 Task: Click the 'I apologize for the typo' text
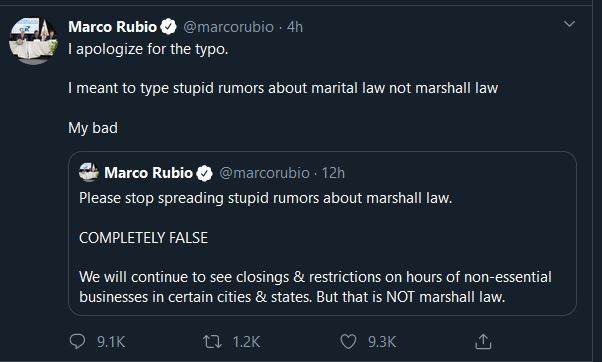coord(148,49)
